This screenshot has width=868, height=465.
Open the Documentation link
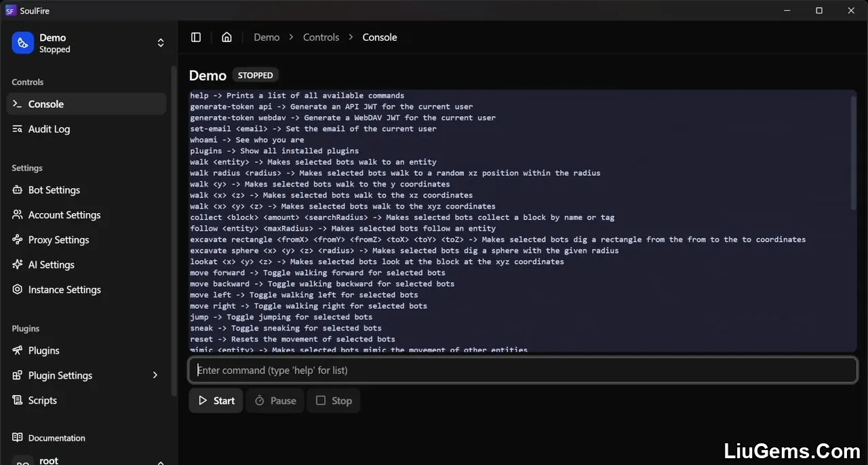(x=86, y=438)
